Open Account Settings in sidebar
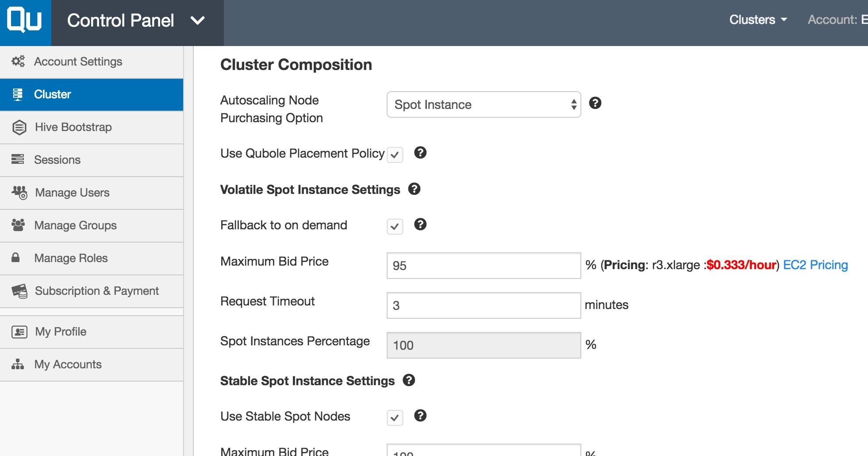 pyautogui.click(x=92, y=62)
